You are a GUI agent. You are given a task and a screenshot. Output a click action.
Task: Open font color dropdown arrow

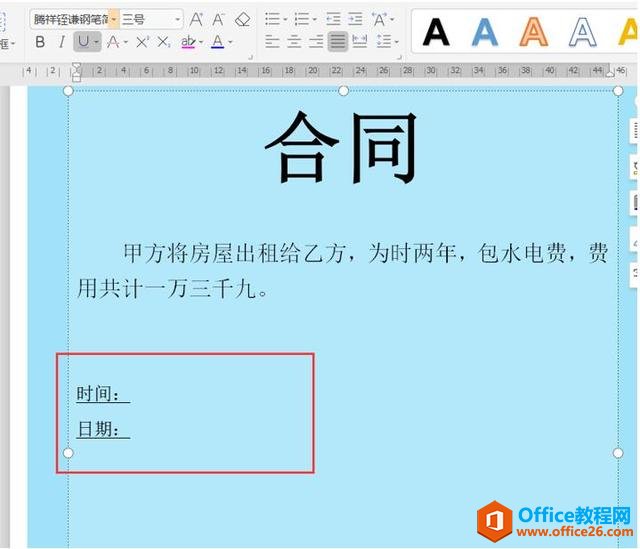[230, 42]
